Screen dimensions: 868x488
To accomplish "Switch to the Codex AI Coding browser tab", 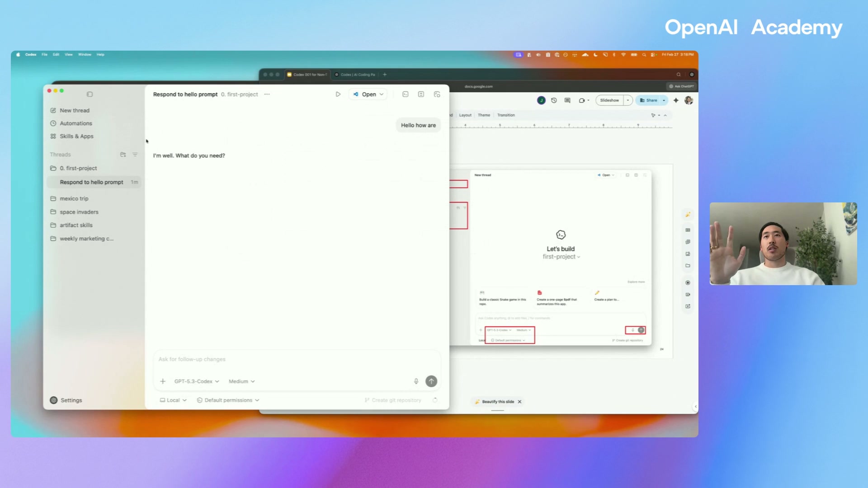I will click(357, 75).
